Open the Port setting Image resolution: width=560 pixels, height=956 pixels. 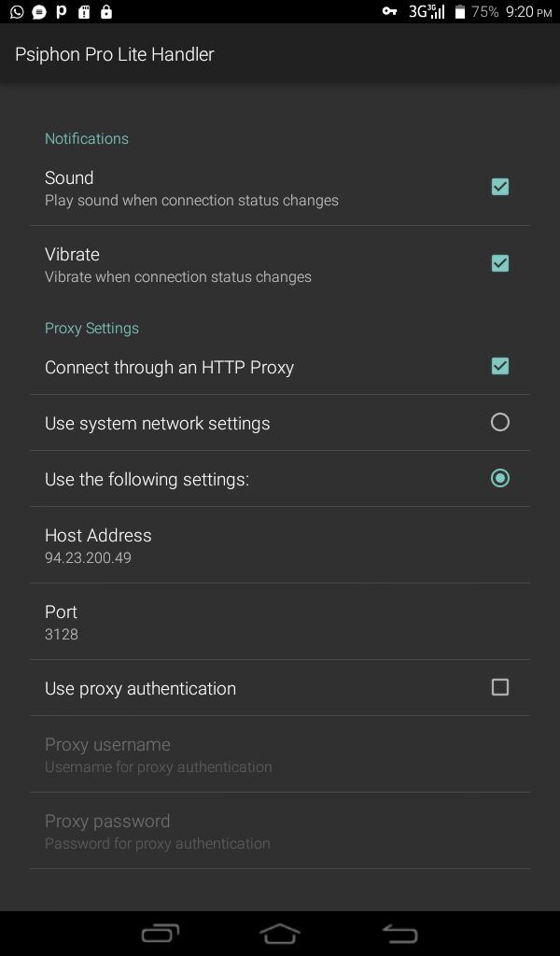[280, 622]
